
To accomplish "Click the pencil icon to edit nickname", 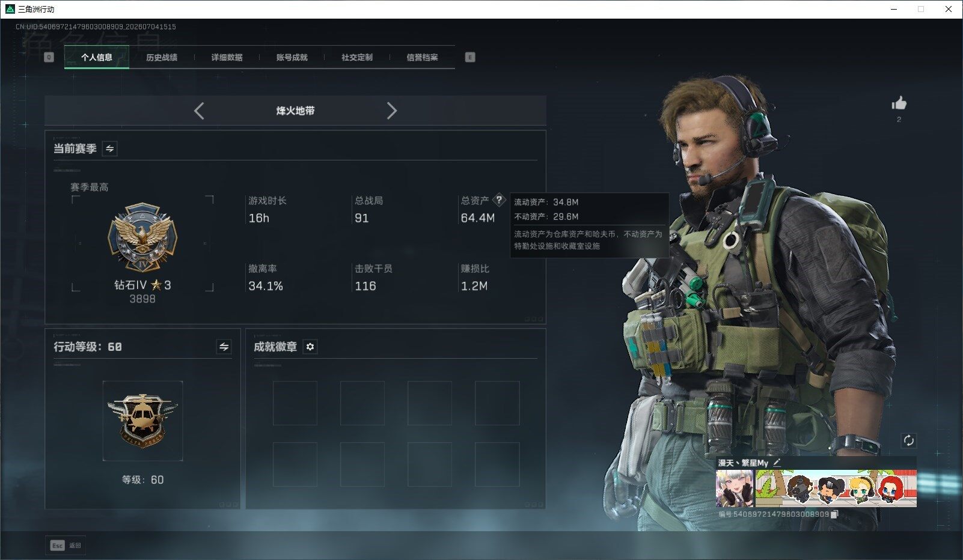I will pos(777,462).
